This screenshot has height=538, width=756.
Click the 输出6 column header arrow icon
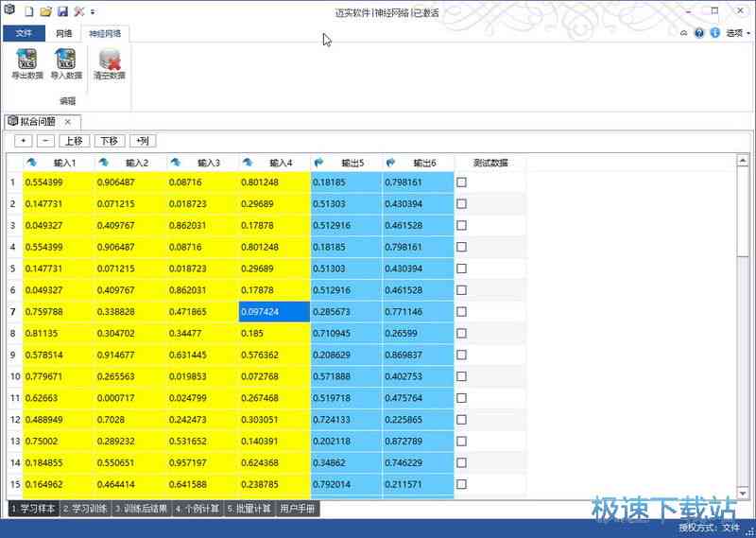coord(390,163)
